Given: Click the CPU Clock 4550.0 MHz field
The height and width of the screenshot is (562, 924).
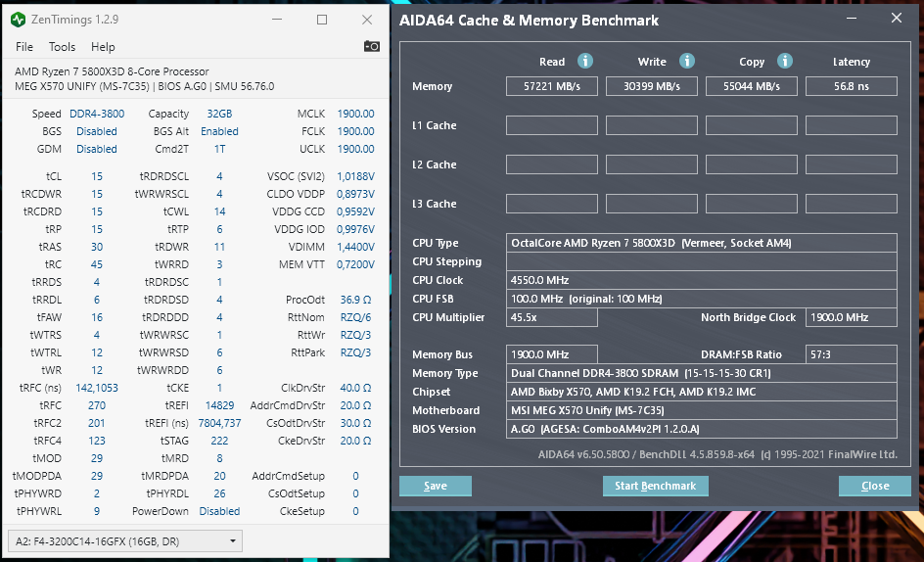Looking at the screenshot, I should click(701, 280).
